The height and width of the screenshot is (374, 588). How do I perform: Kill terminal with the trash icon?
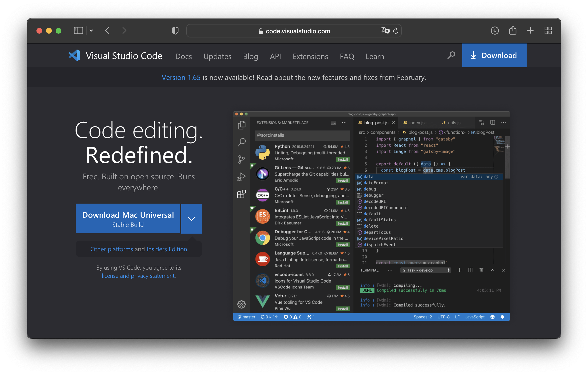pyautogui.click(x=481, y=270)
